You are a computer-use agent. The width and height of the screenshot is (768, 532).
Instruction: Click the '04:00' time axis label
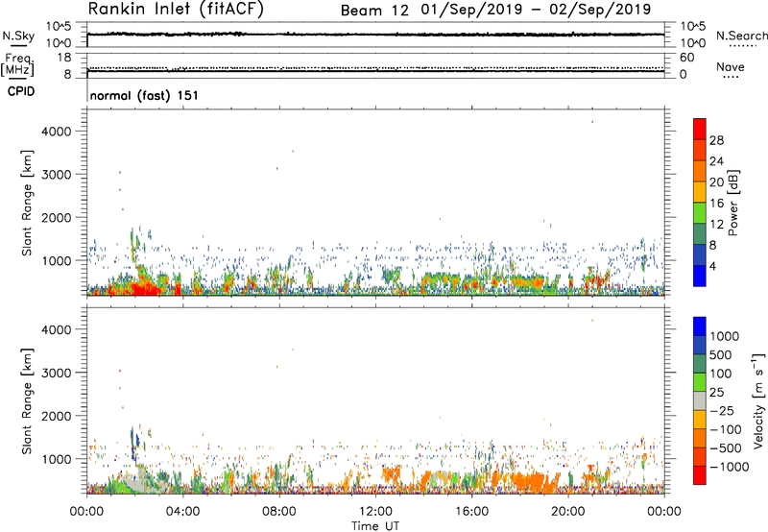pos(183,512)
